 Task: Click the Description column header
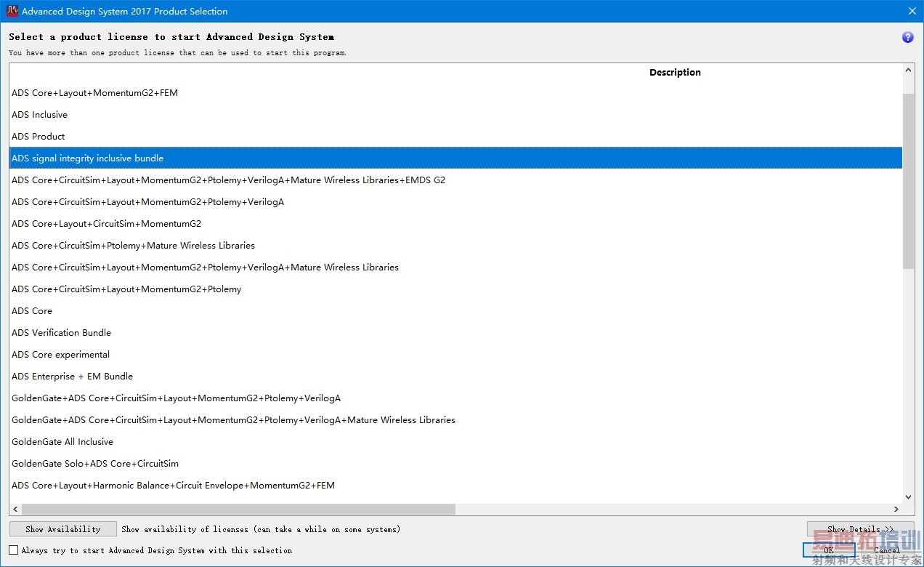[675, 72]
